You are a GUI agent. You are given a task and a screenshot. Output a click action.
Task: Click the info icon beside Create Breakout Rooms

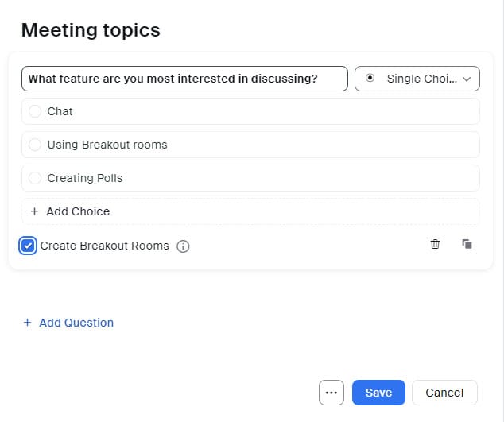click(183, 246)
